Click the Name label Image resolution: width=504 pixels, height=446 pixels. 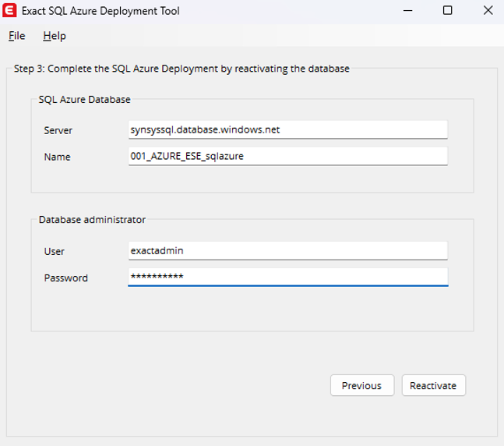pyautogui.click(x=57, y=157)
